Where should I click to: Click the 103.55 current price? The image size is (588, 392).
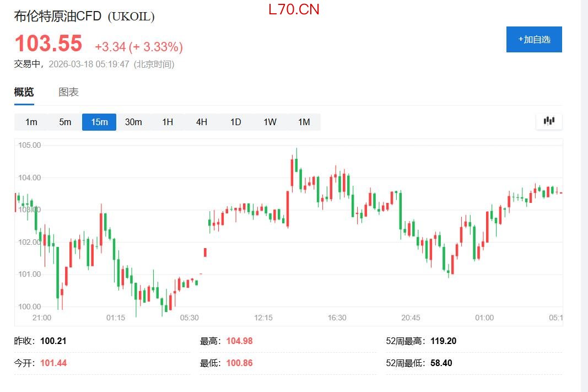[x=48, y=44]
